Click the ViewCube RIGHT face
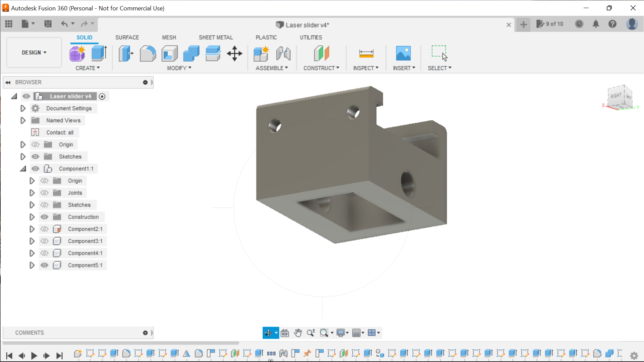This screenshot has height=362, width=644. 615,96
